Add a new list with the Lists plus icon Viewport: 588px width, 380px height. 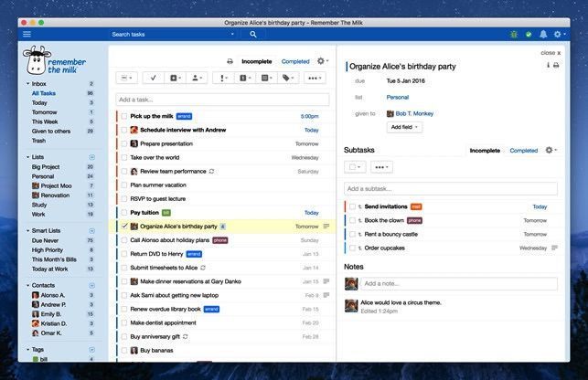[91, 157]
